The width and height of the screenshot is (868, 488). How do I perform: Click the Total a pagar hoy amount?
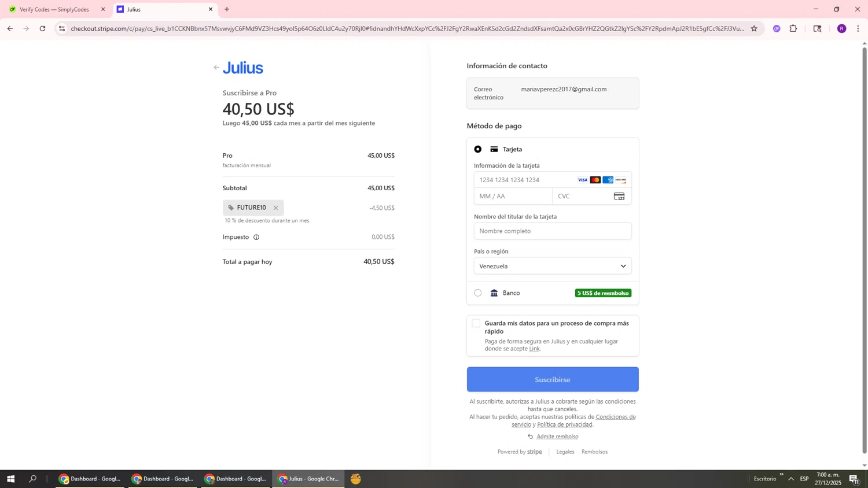pyautogui.click(x=379, y=262)
